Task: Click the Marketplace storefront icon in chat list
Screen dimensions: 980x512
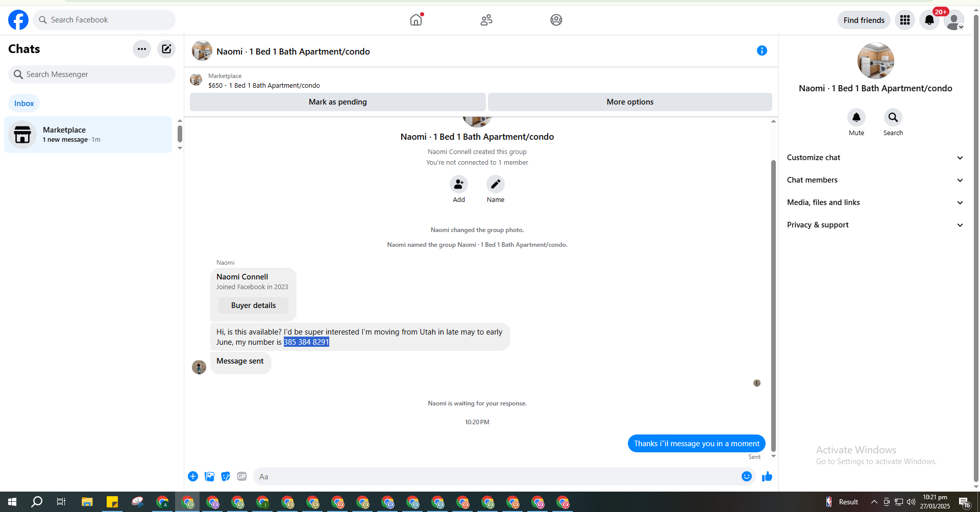Action: (22, 135)
